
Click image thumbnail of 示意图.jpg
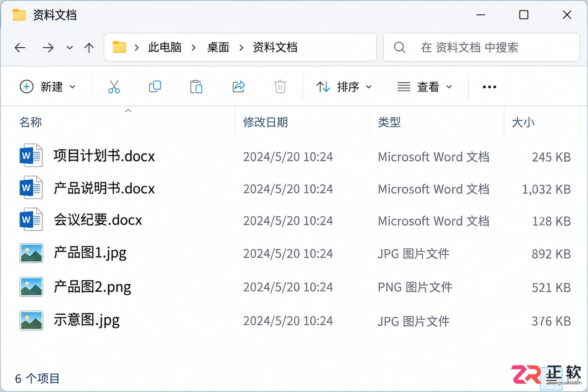(31, 321)
